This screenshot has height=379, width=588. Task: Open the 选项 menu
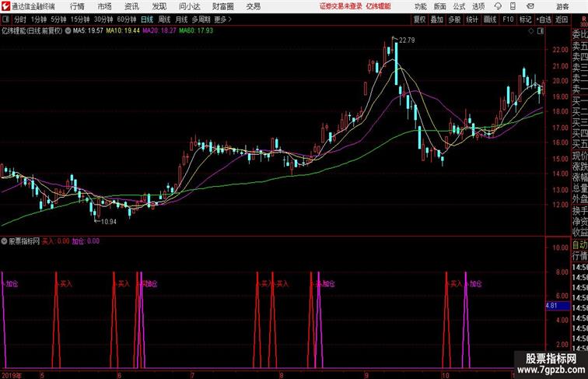point(478,6)
